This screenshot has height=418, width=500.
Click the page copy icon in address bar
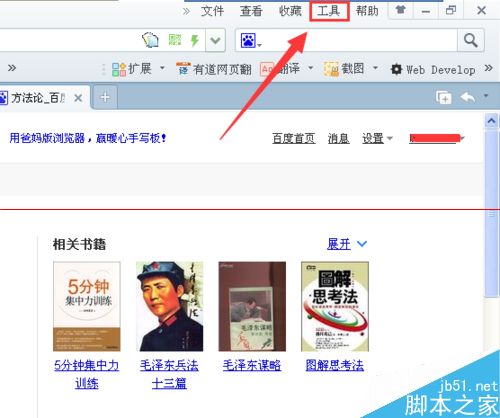pos(150,40)
